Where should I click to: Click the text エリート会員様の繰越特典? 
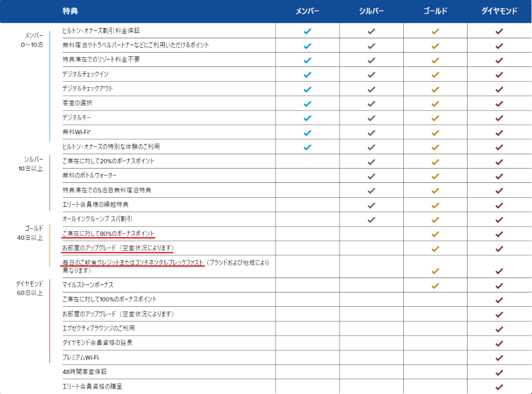[x=95, y=205]
